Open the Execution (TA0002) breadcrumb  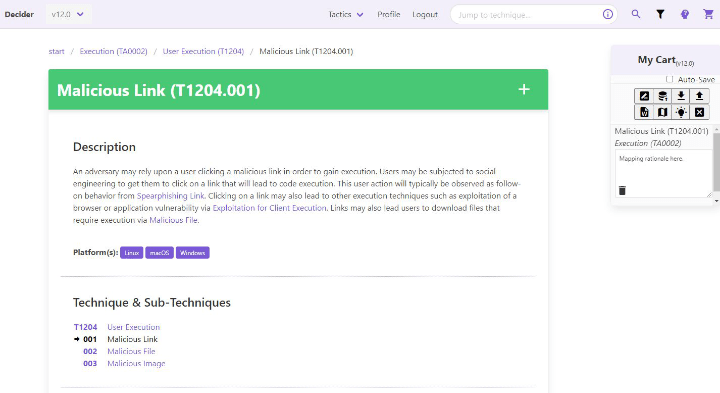coord(113,51)
